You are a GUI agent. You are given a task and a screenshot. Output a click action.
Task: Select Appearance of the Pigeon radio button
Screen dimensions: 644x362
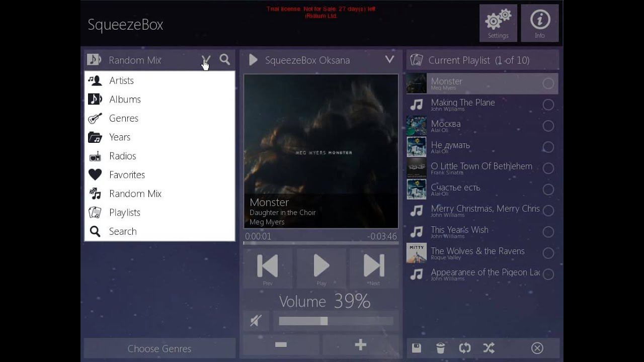(548, 274)
